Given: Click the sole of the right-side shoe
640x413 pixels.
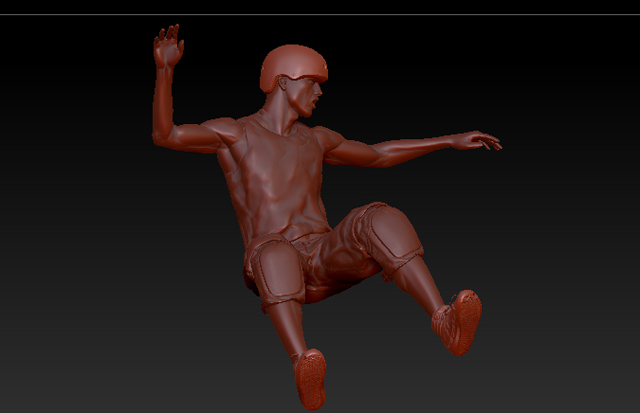Looking at the screenshot, I should tap(460, 321).
